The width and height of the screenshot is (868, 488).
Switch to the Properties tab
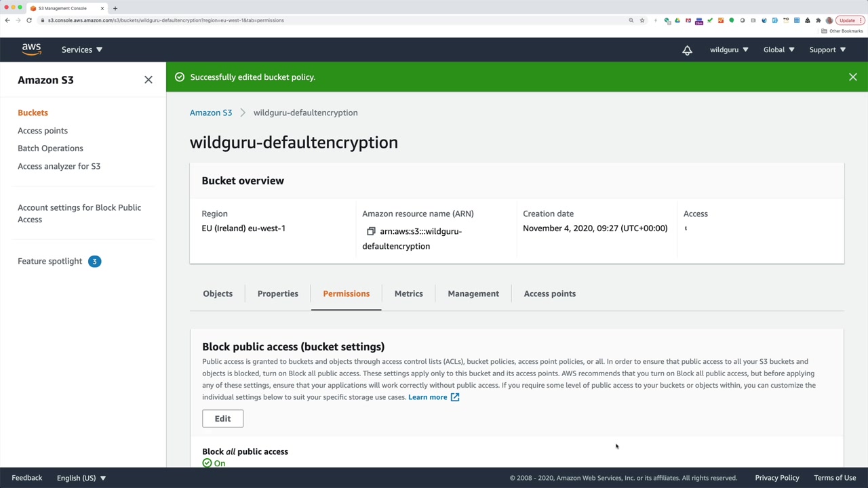coord(278,293)
